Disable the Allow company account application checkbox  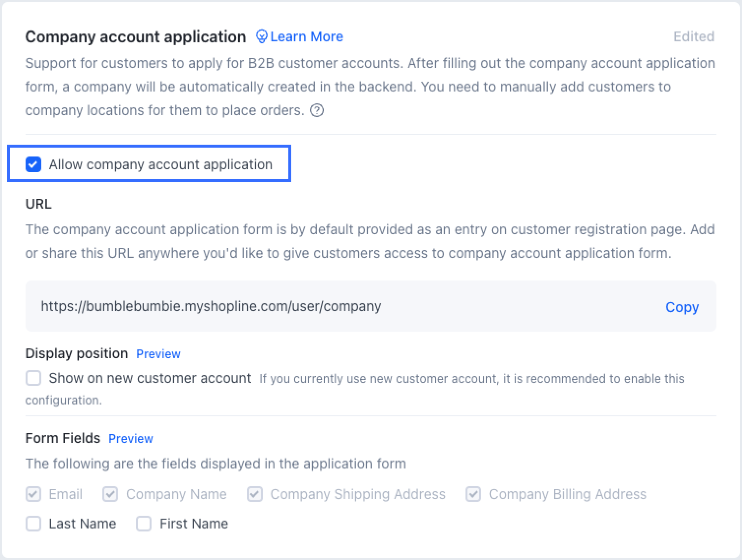pyautogui.click(x=33, y=164)
